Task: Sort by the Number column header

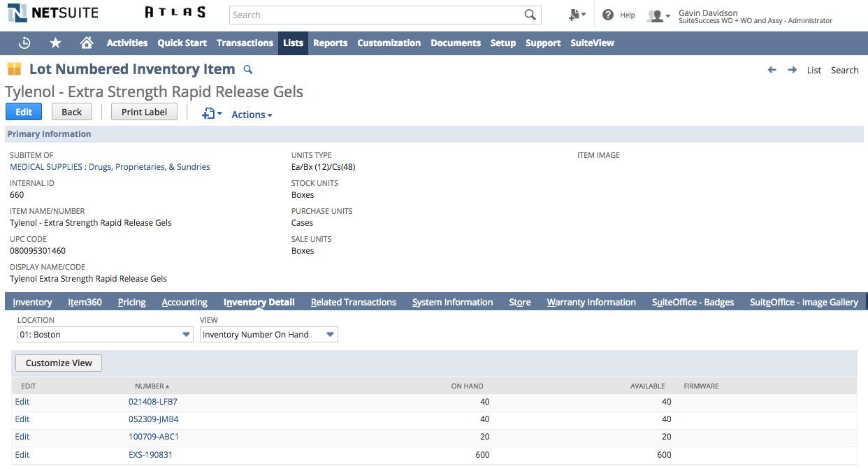Action: pyautogui.click(x=152, y=386)
